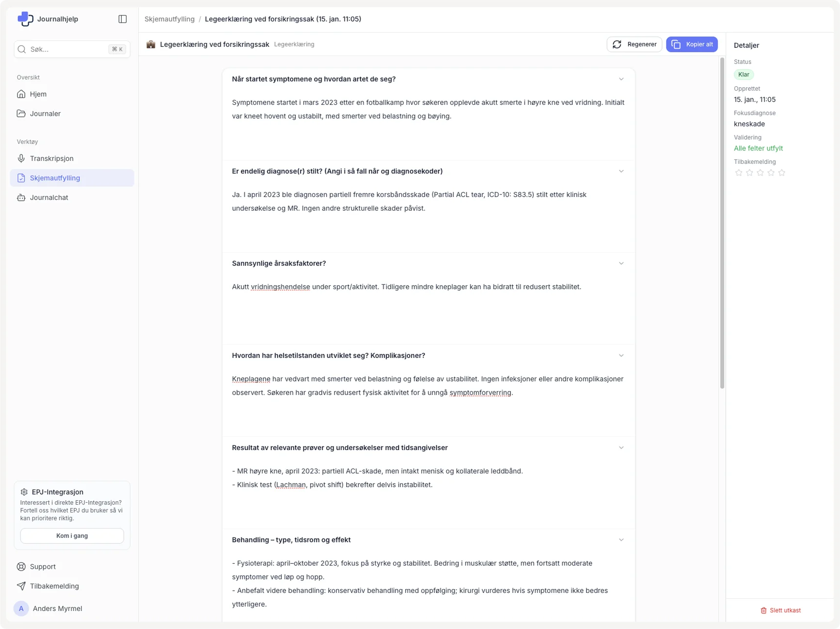Rate feedback with the fifth star

(781, 173)
